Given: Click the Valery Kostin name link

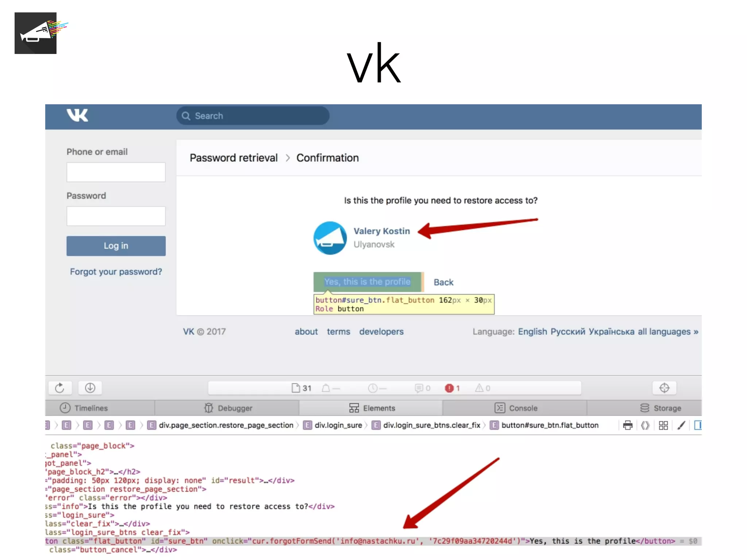Looking at the screenshot, I should pos(382,231).
